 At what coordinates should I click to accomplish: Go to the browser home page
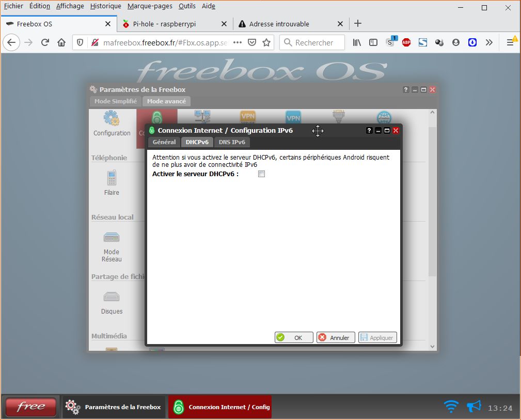pyautogui.click(x=61, y=42)
